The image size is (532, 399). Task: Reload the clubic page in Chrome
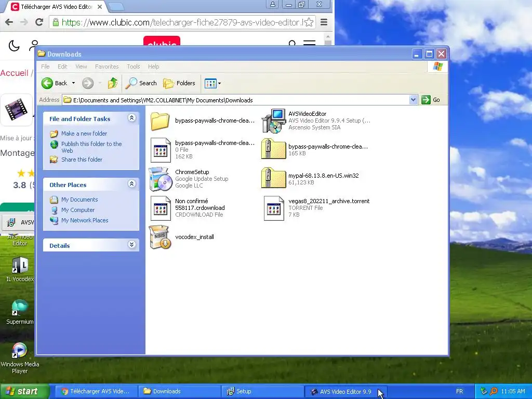(39, 22)
